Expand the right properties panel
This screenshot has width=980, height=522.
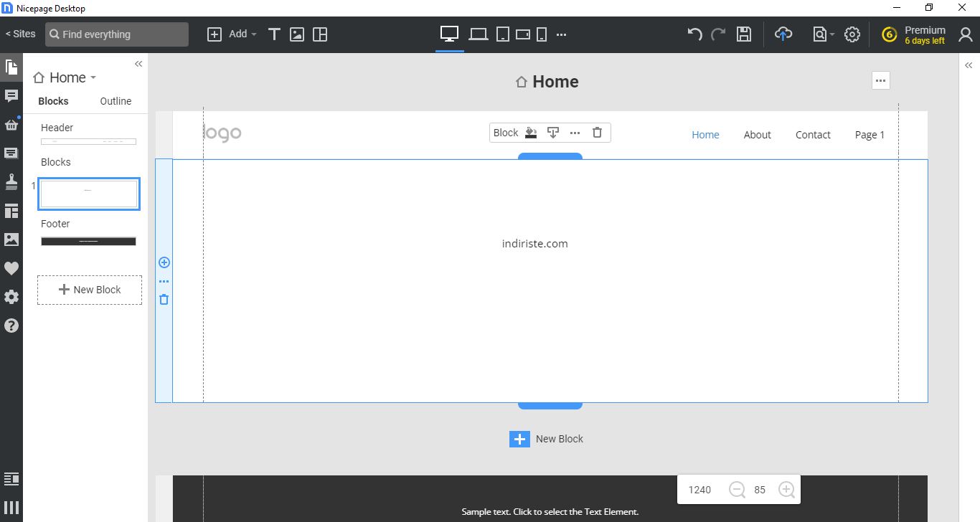point(968,65)
